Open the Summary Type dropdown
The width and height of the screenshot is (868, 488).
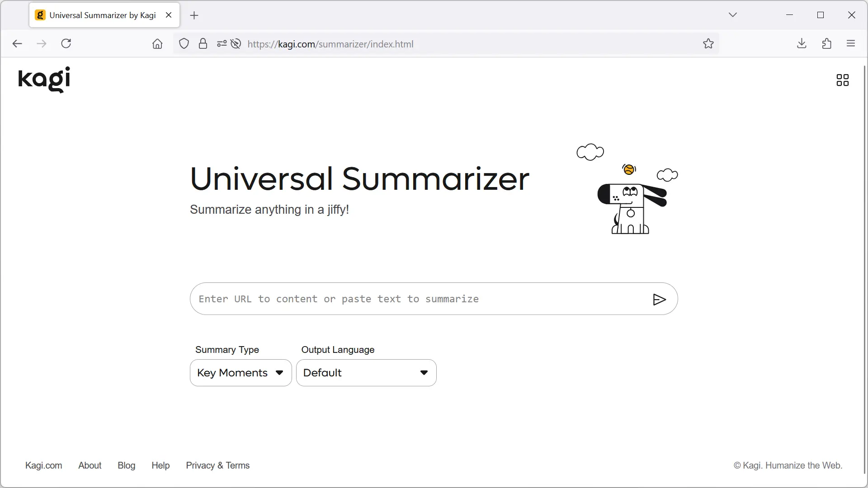coord(241,373)
